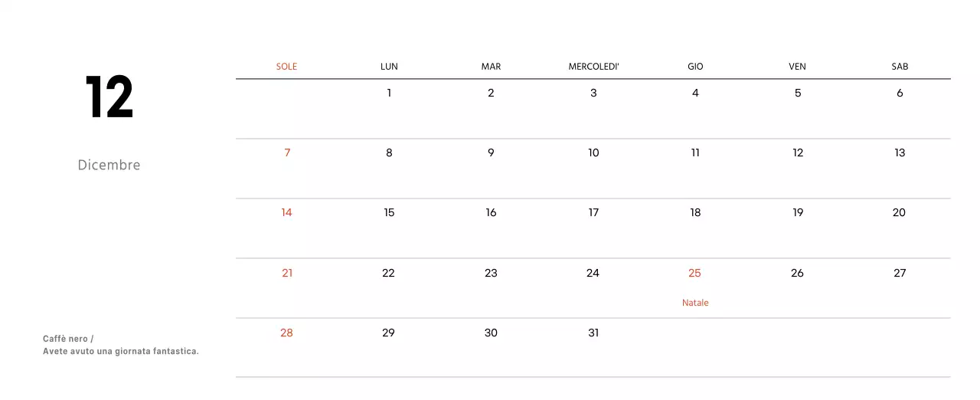Click the large month number 12 heading
Screen dimensions: 980x400
pos(109,98)
